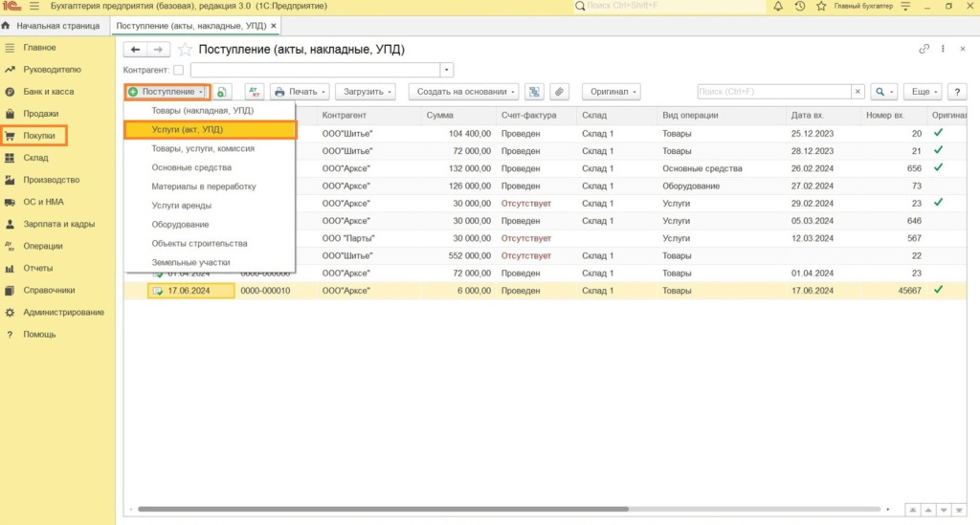The height and width of the screenshot is (525, 980).
Task: Go forward with the right arrow button
Action: click(x=158, y=50)
